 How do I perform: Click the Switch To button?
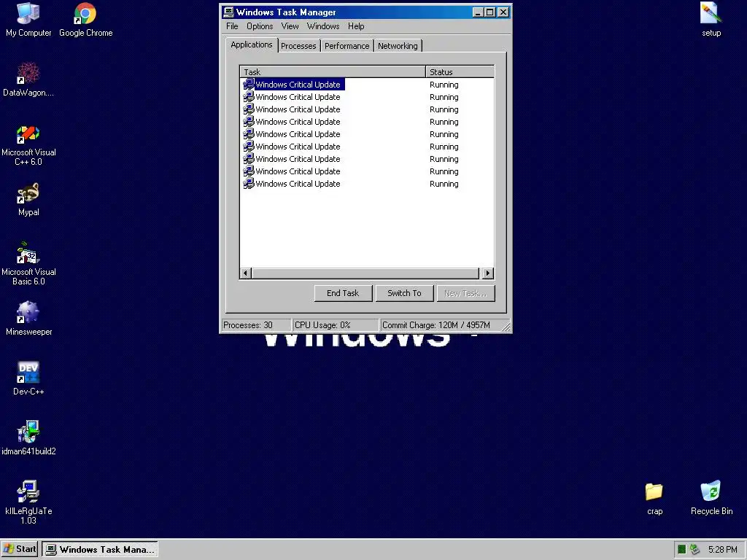(x=404, y=293)
